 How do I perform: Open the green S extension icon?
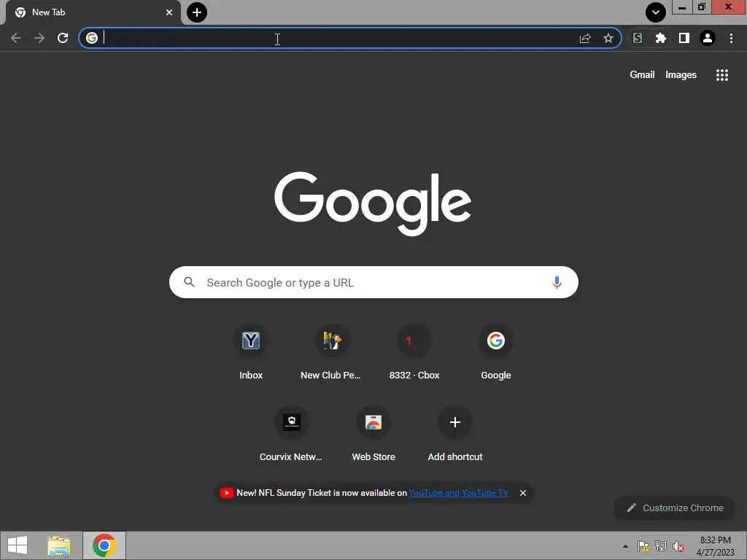click(638, 38)
